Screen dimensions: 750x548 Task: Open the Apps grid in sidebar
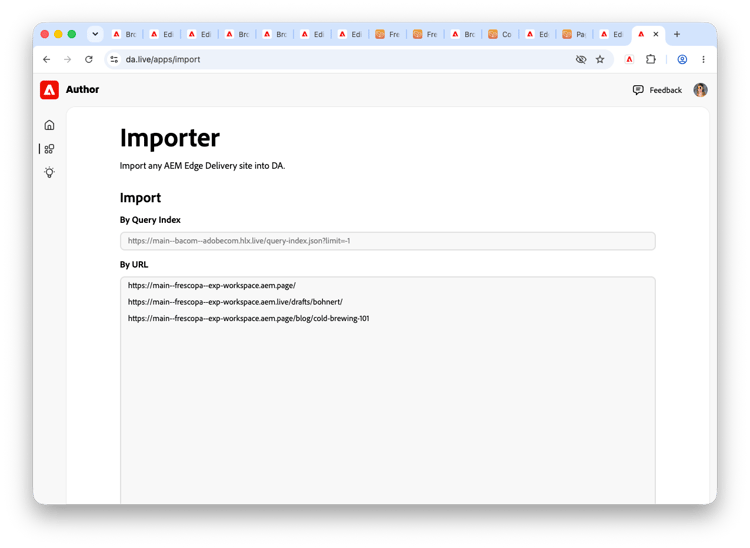[49, 149]
